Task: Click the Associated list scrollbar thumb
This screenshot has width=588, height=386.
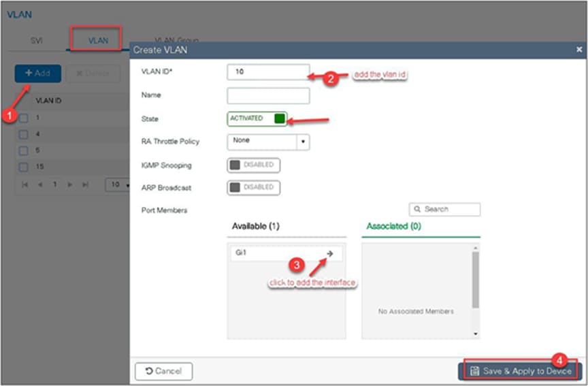Action: coord(476,280)
